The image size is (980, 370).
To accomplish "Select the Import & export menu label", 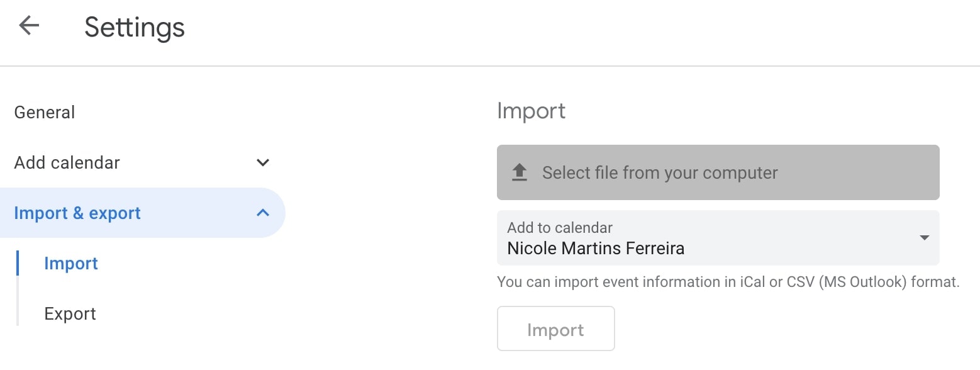I will [77, 213].
